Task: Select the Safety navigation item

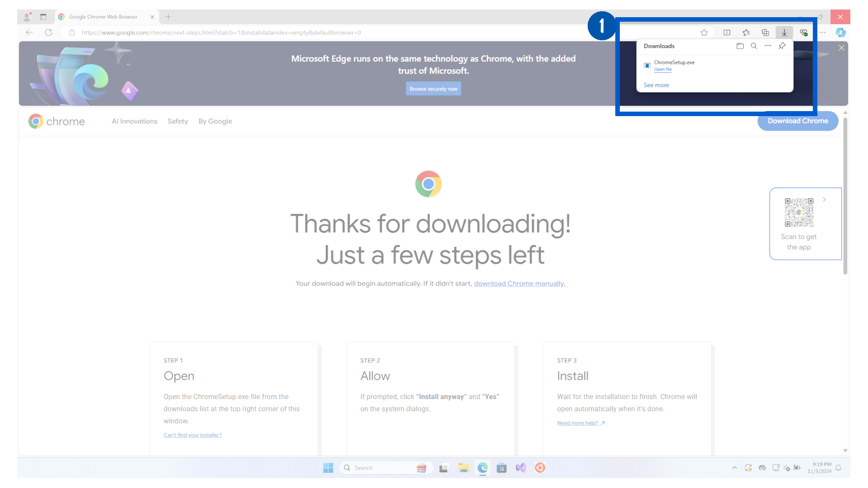Action: point(178,121)
